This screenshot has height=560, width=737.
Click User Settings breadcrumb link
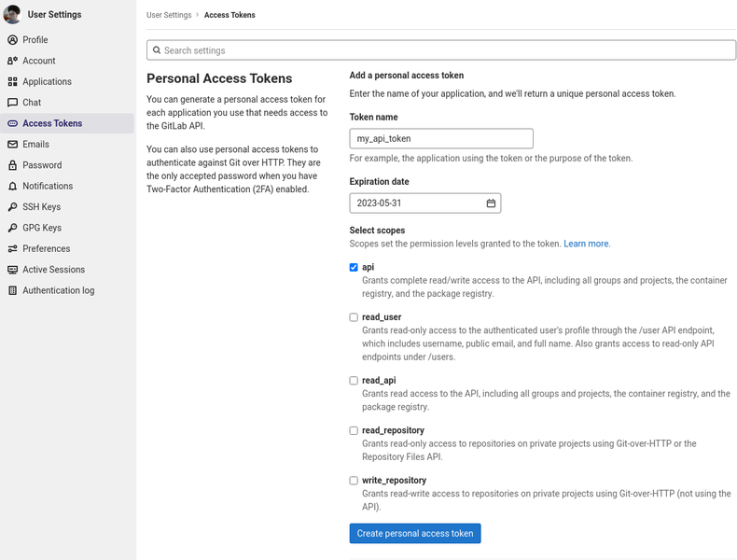[x=169, y=15]
